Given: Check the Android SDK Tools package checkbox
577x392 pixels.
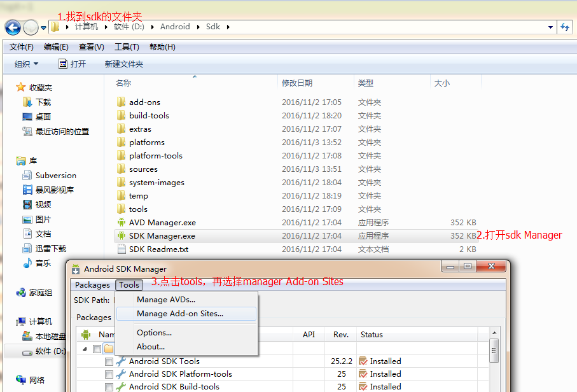Looking at the screenshot, I should [x=109, y=362].
